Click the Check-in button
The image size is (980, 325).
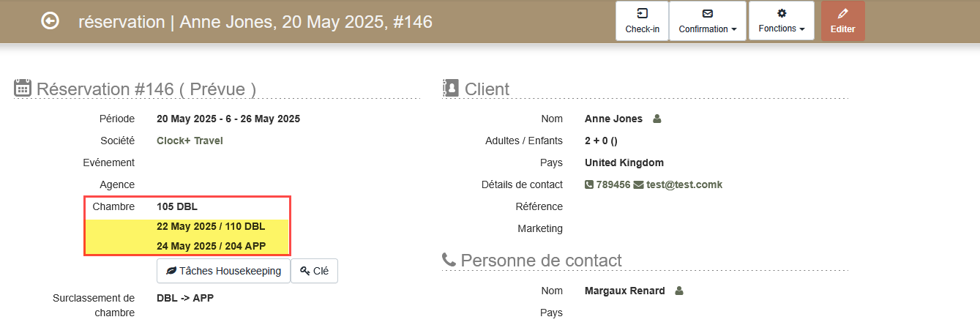click(642, 21)
